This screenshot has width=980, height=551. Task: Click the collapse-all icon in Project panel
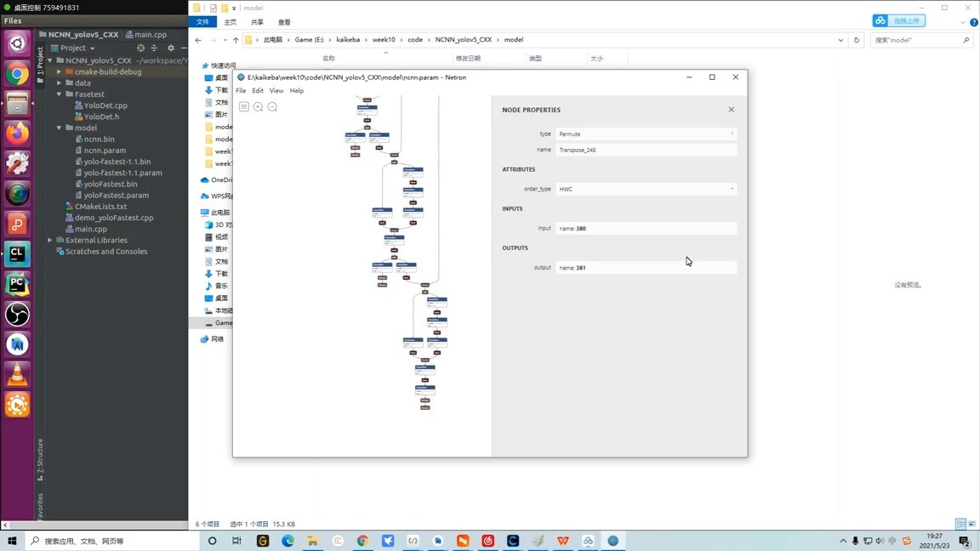(x=154, y=48)
